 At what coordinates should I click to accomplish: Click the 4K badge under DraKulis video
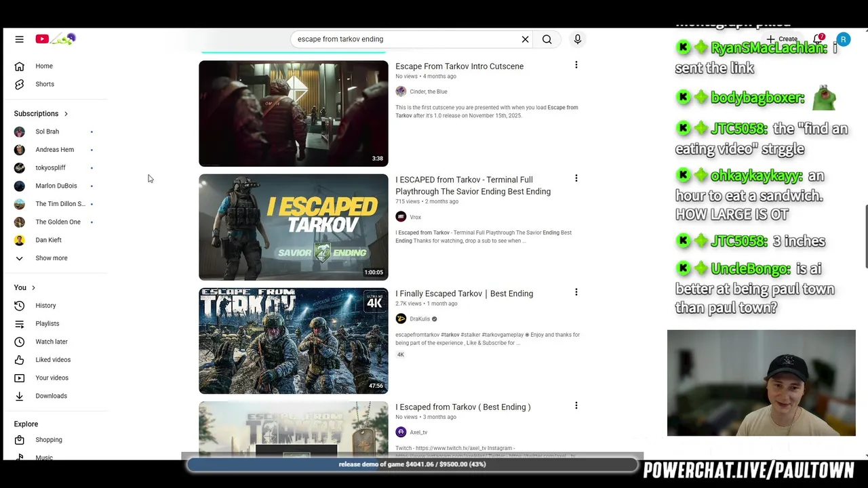(x=401, y=354)
